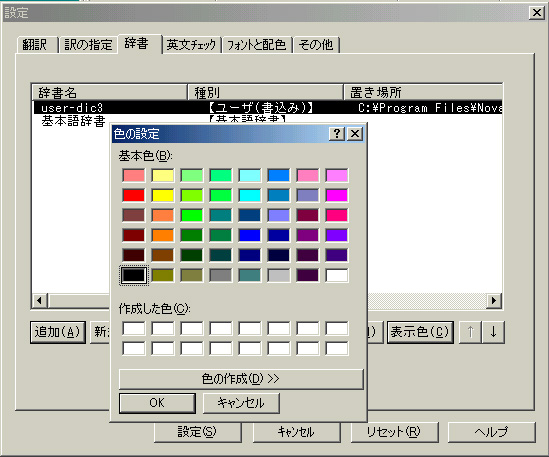The width and height of the screenshot is (549, 457).
Task: Move dictionary down with the down arrow button
Action: pyautogui.click(x=493, y=332)
